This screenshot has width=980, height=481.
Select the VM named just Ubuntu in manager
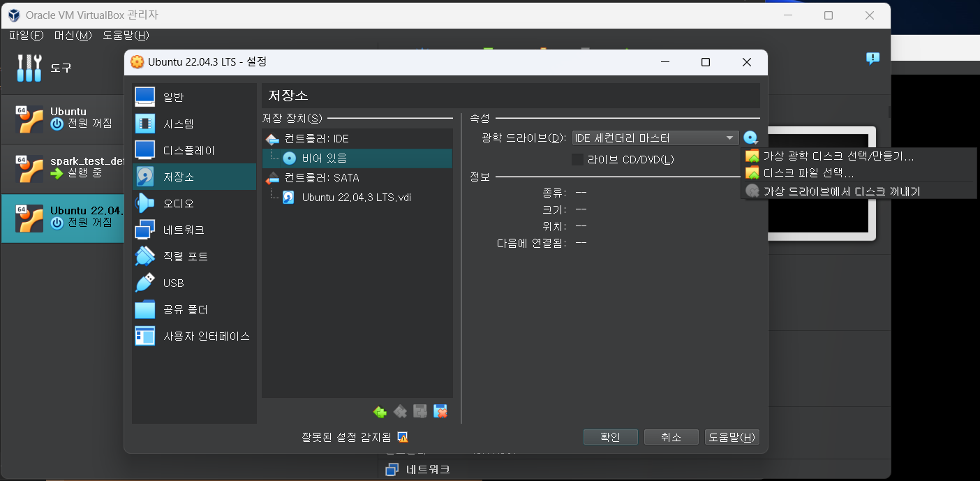tap(62, 119)
